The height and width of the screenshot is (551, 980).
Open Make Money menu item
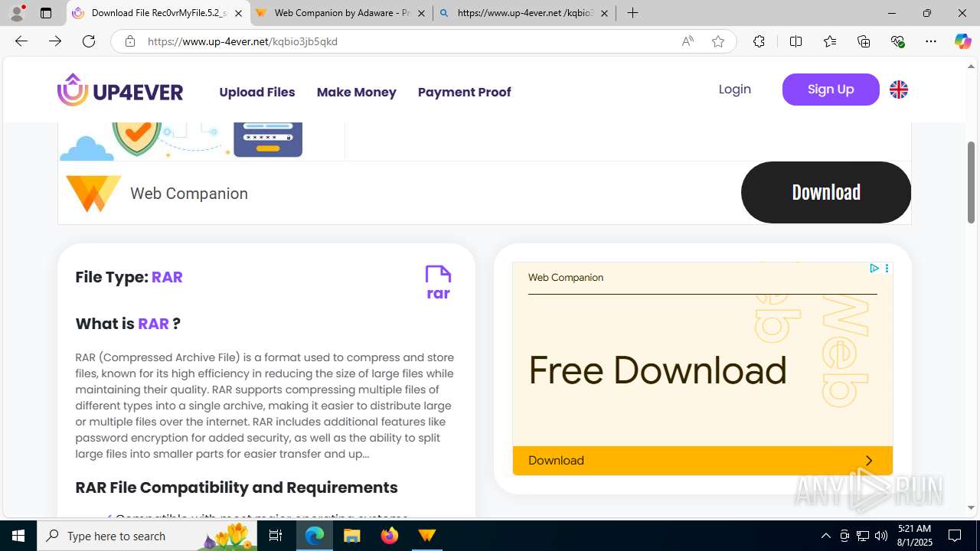pos(357,92)
